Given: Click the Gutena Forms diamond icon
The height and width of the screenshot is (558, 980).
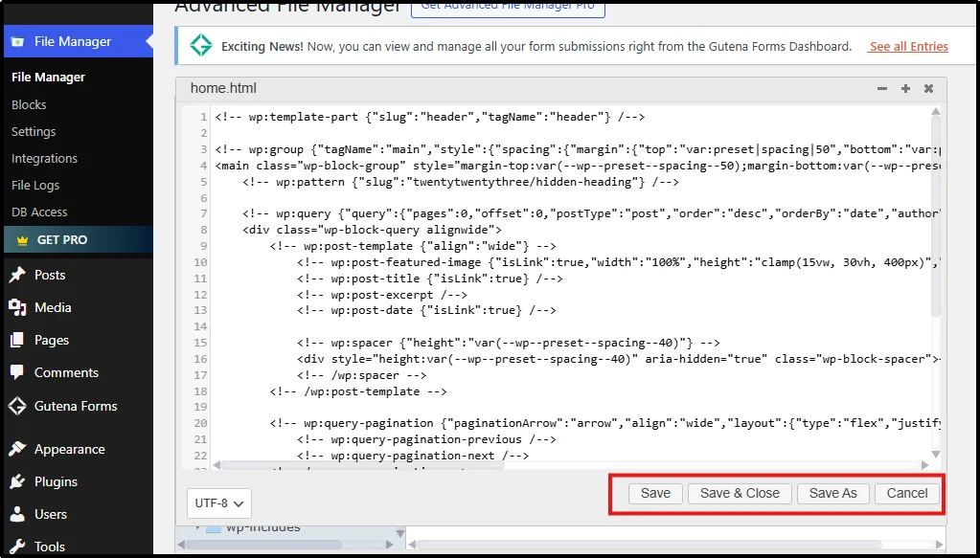Looking at the screenshot, I should point(17,406).
